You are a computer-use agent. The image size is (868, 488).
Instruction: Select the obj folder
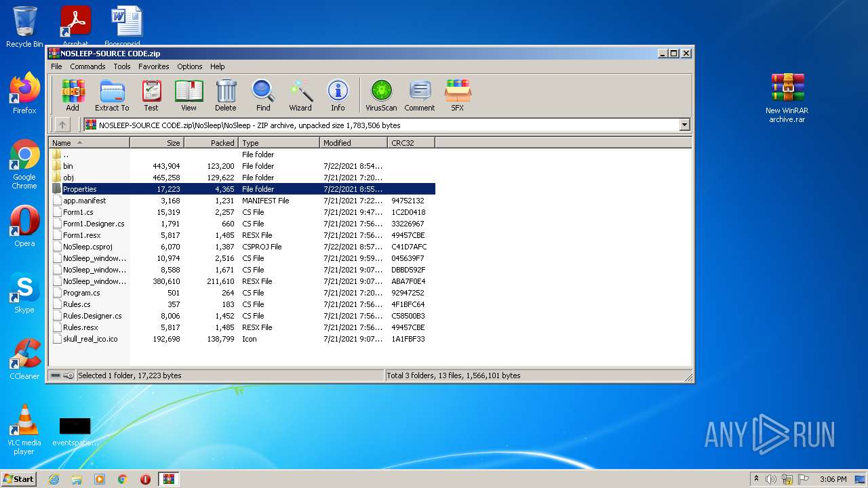[242, 178]
